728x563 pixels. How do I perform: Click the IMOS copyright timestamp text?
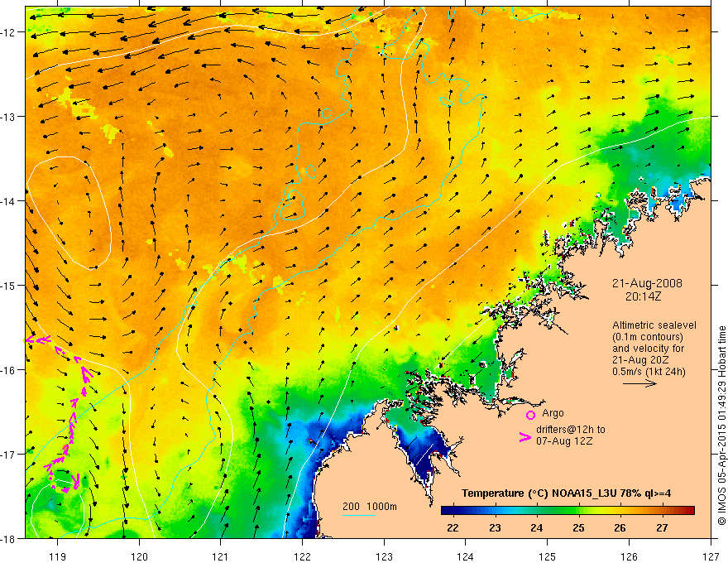(x=721, y=425)
